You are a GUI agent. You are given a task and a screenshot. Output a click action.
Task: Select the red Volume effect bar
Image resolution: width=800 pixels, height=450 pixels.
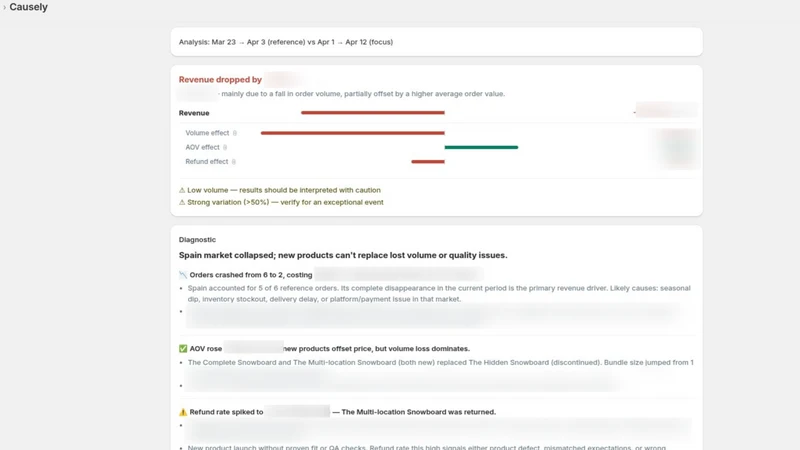[353, 133]
